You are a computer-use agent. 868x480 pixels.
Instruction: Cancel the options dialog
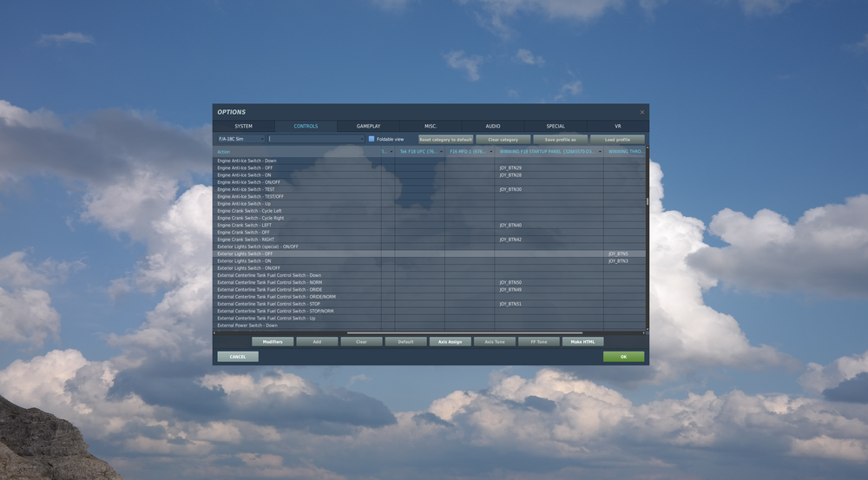click(238, 357)
